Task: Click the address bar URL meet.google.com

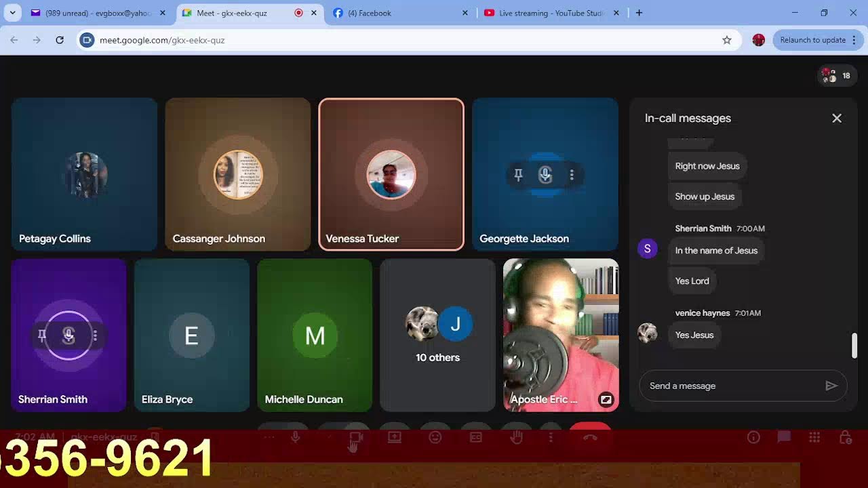Action: pyautogui.click(x=162, y=40)
